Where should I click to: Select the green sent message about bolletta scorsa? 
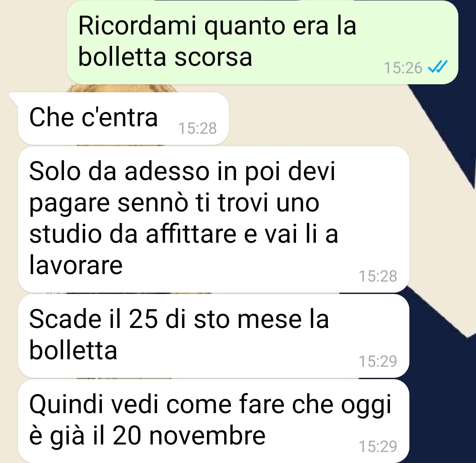coord(262,42)
